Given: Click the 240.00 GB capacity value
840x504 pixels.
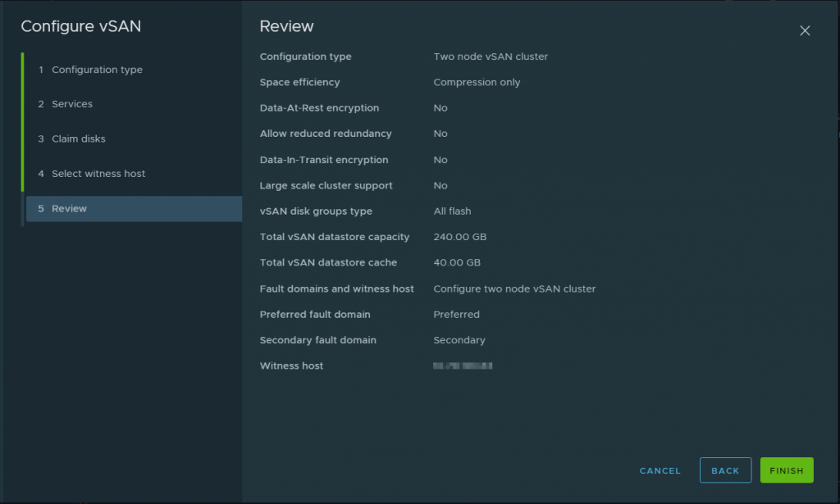Looking at the screenshot, I should [459, 237].
